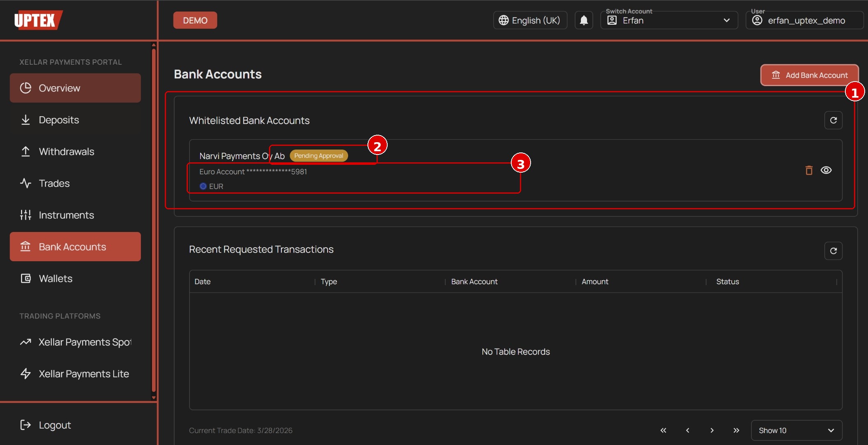Refresh the Whitelisted Bank Accounts list
The height and width of the screenshot is (445, 868).
coord(833,120)
